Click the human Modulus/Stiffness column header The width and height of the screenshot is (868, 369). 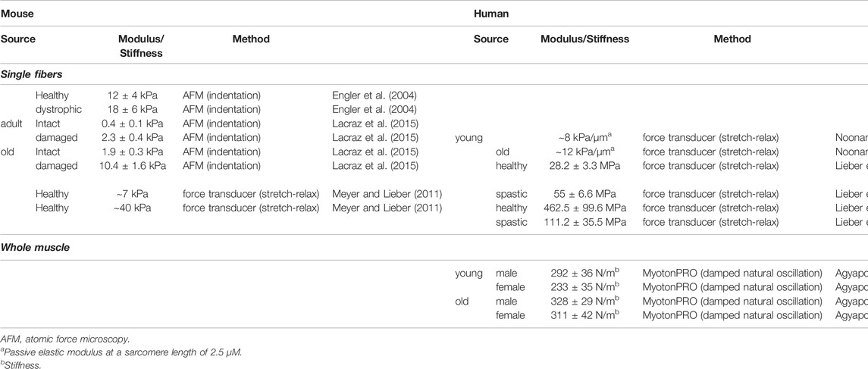585,39
